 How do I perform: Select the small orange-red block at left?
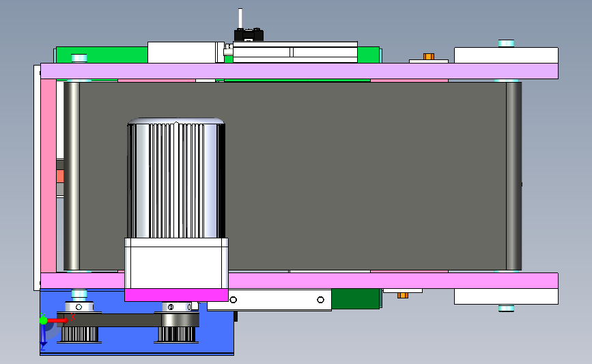60,176
